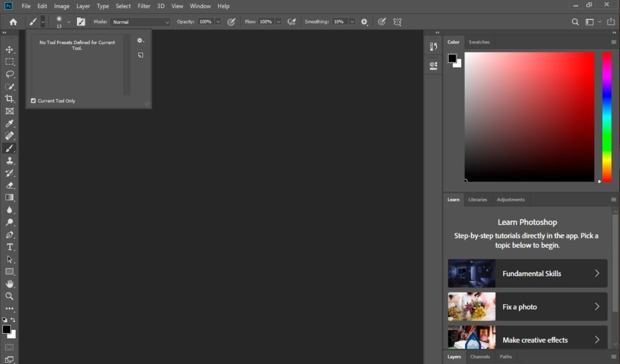The image size is (620, 364).
Task: Activate the Zoom tool in toolbar
Action: (10, 296)
